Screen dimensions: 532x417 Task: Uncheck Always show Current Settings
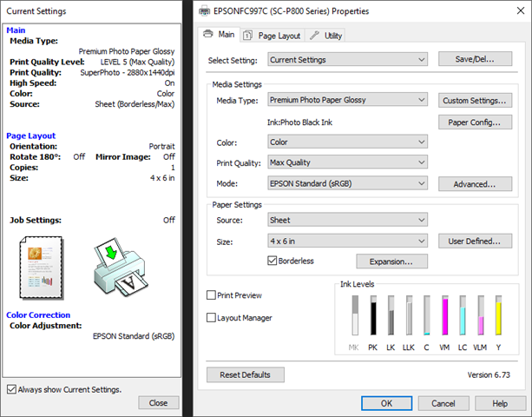11,389
